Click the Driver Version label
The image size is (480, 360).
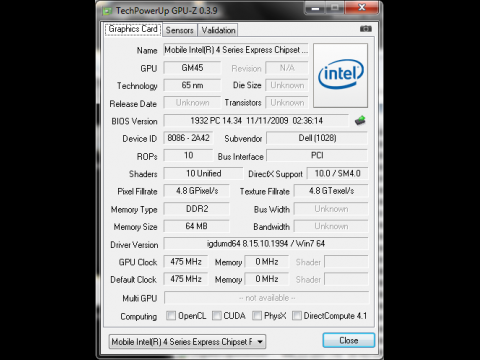134,245
